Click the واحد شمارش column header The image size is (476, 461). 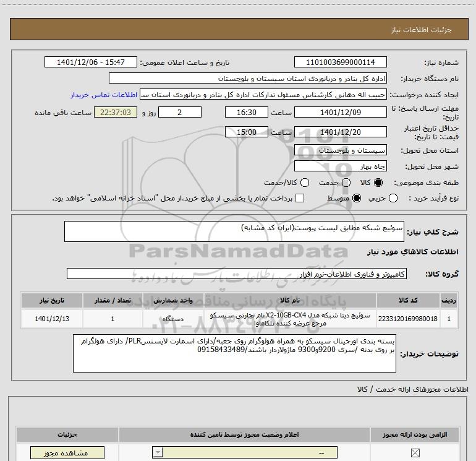coord(172,300)
